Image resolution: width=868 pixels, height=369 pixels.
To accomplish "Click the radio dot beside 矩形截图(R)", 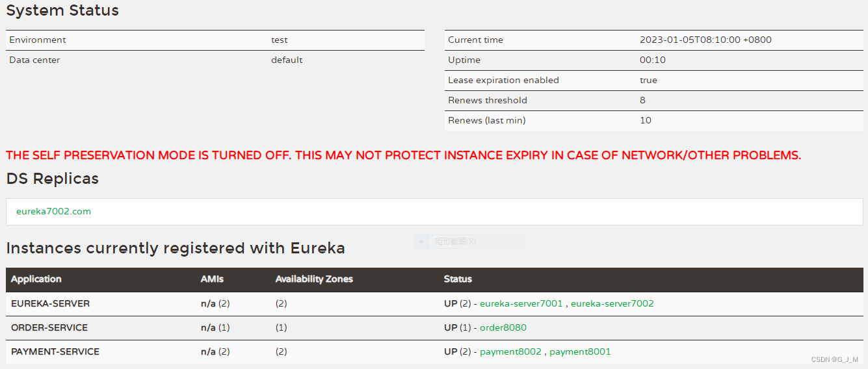I will point(421,242).
